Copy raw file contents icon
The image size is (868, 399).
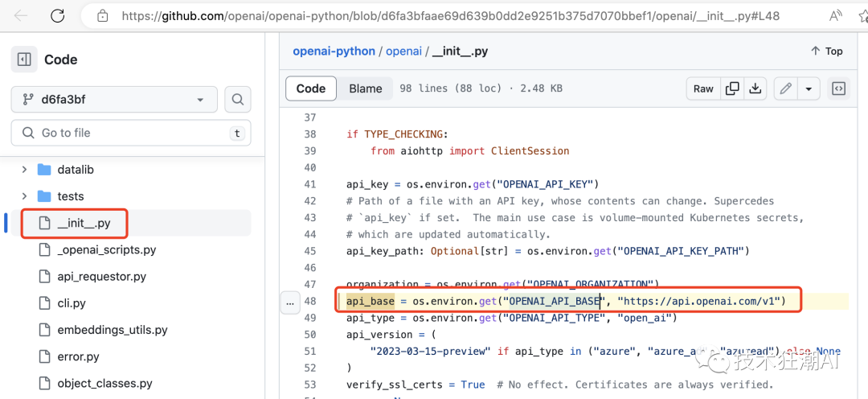coord(732,88)
